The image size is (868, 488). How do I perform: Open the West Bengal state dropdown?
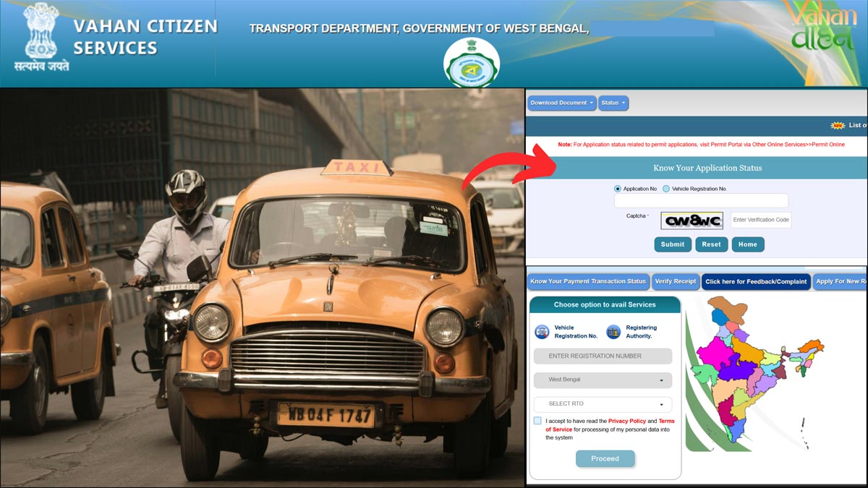(603, 380)
